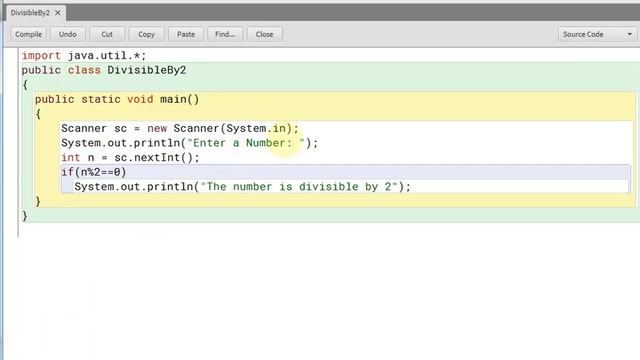
Task: Copy the selected code
Action: click(x=147, y=34)
